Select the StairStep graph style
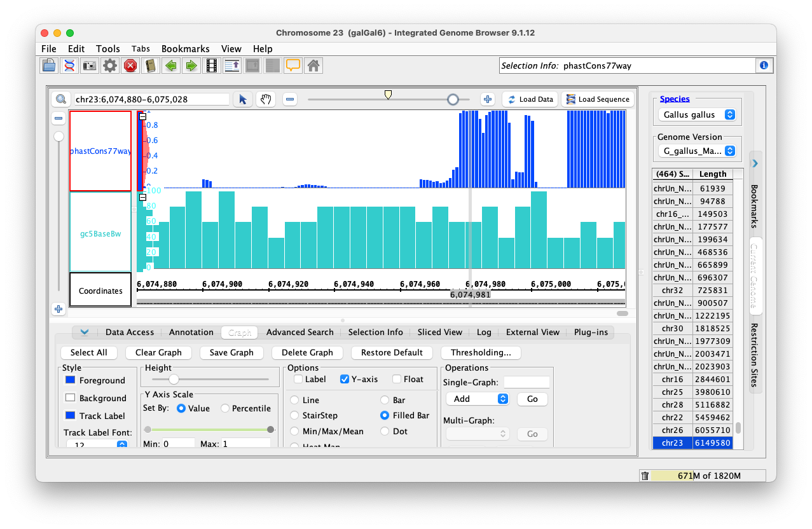The image size is (812, 529). (294, 415)
